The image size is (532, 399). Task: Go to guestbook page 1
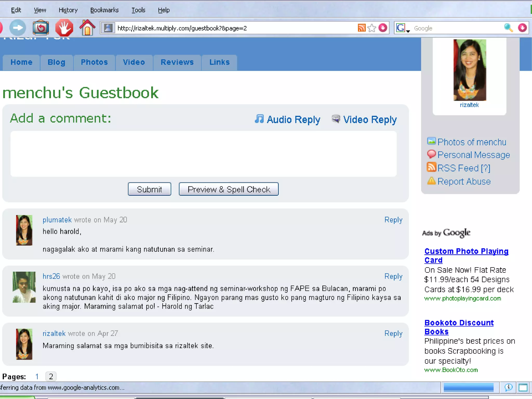(x=37, y=376)
